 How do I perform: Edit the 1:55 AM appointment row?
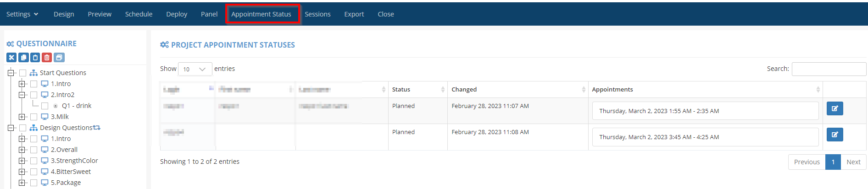(x=835, y=109)
